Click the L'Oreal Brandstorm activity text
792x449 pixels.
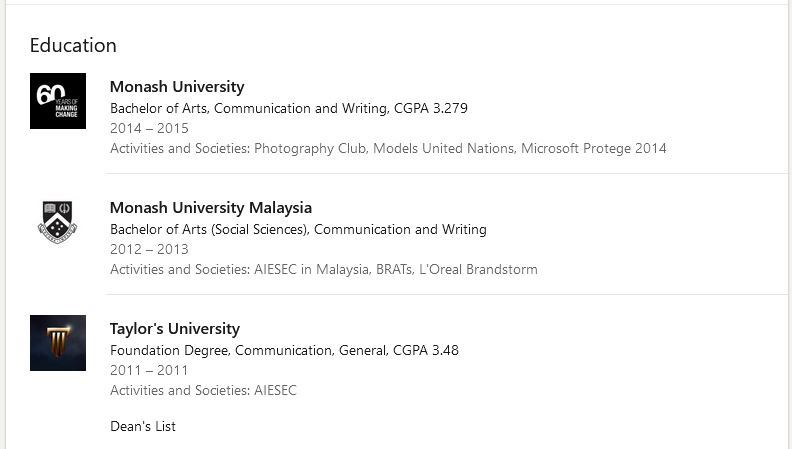click(477, 269)
